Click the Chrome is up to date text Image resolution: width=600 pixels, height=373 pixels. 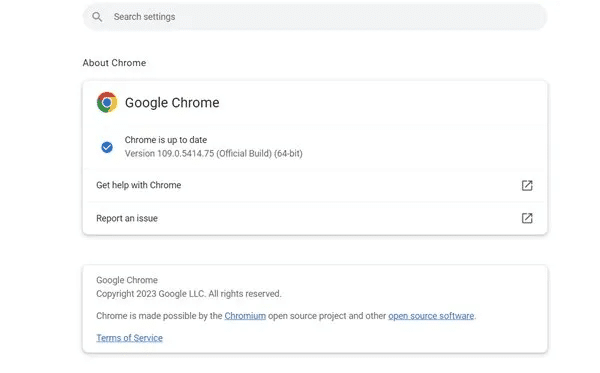coord(166,140)
